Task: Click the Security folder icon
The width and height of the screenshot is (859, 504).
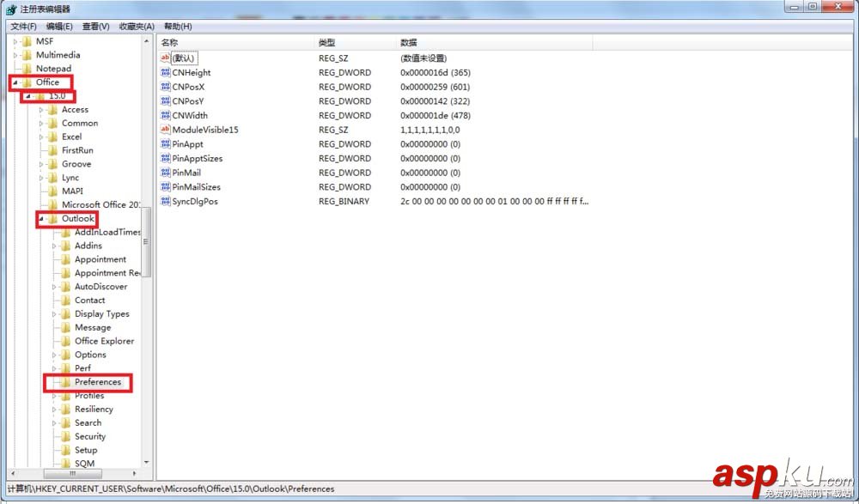Action: click(68, 436)
